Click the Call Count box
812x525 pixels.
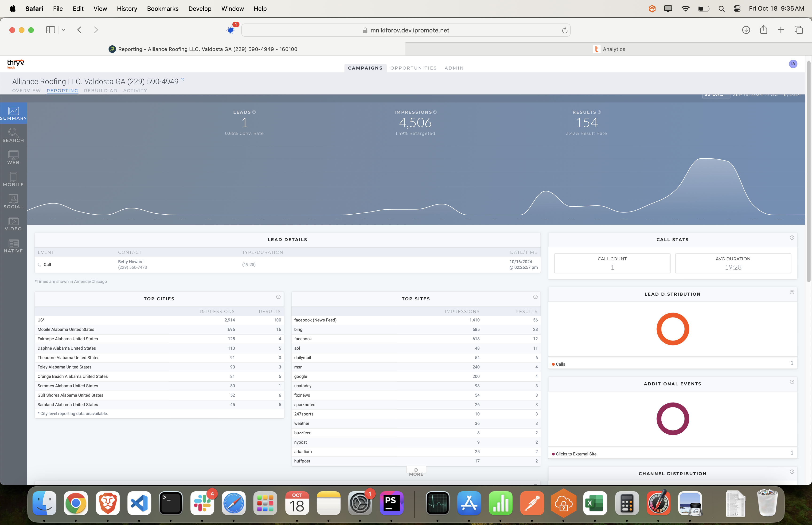click(612, 263)
